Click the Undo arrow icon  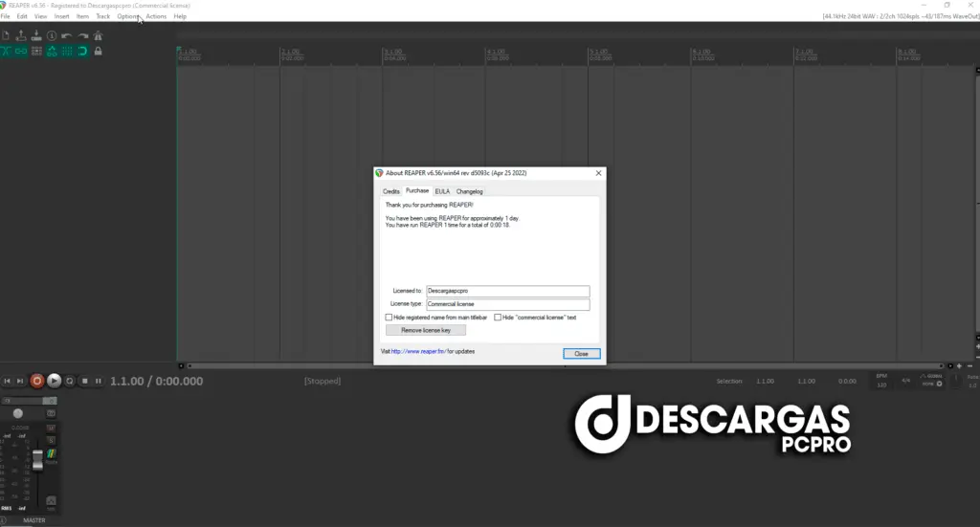tap(67, 35)
